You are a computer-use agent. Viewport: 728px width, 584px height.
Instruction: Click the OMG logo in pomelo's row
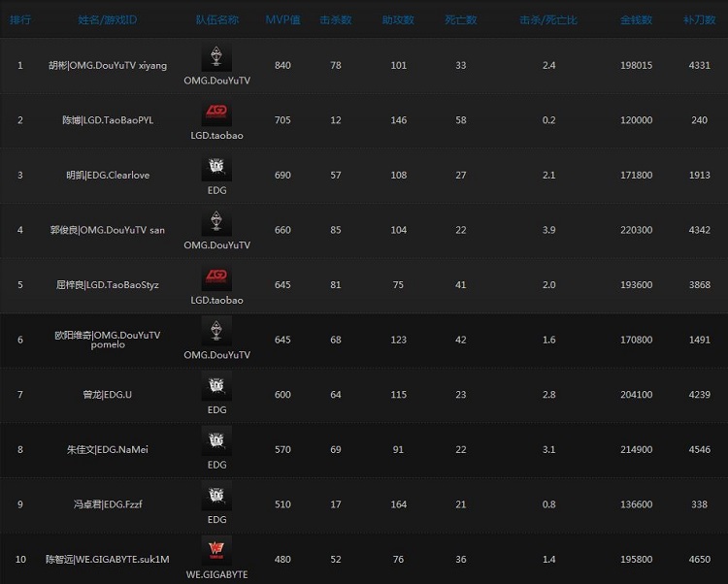[216, 333]
